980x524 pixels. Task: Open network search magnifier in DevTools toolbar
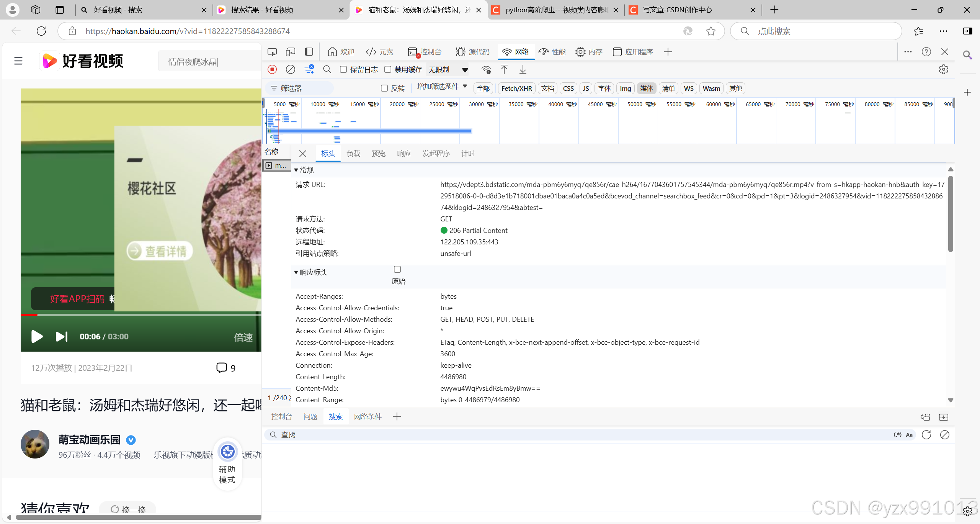coord(327,69)
